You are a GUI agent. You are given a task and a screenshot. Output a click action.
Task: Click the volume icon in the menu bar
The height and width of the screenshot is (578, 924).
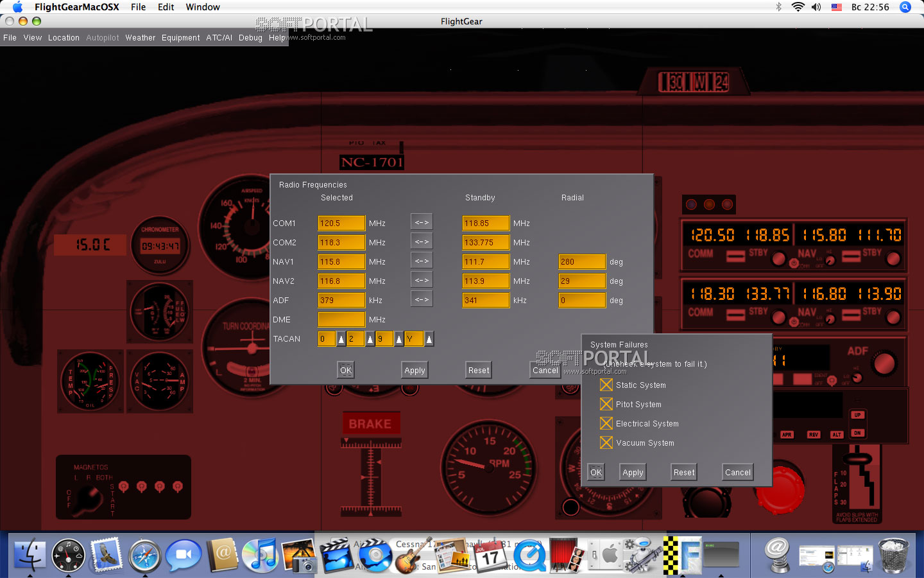pyautogui.click(x=816, y=7)
